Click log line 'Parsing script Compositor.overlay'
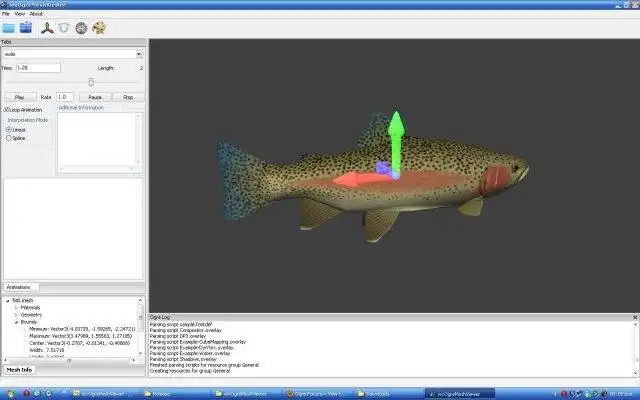This screenshot has width=640, height=400. (186, 330)
